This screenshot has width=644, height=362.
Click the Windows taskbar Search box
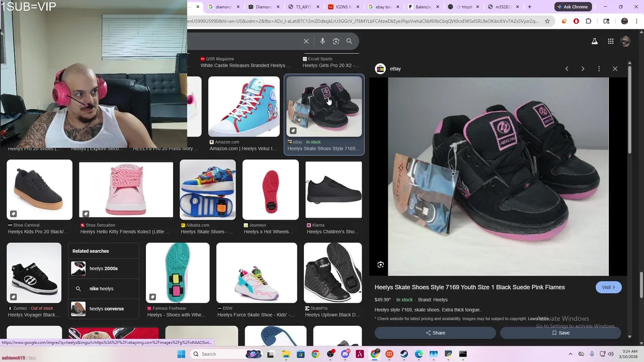click(225, 354)
